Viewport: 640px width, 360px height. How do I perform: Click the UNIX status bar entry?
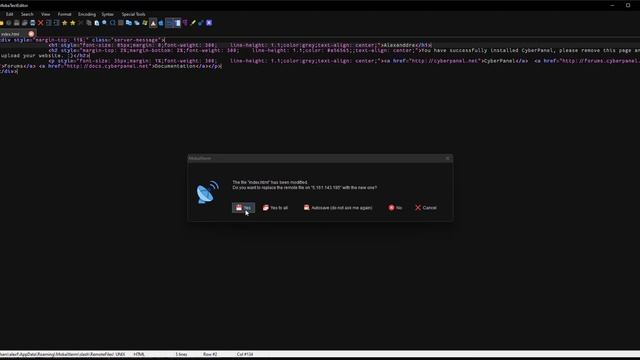(120, 354)
